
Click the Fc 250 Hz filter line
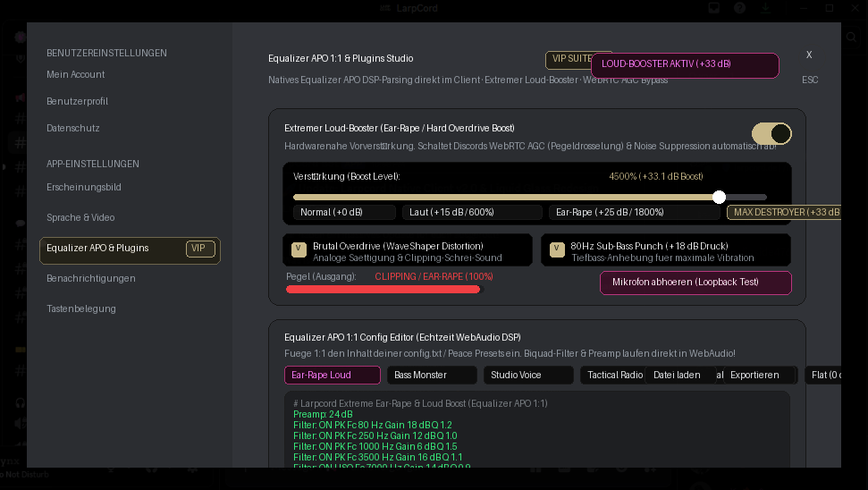point(375,435)
